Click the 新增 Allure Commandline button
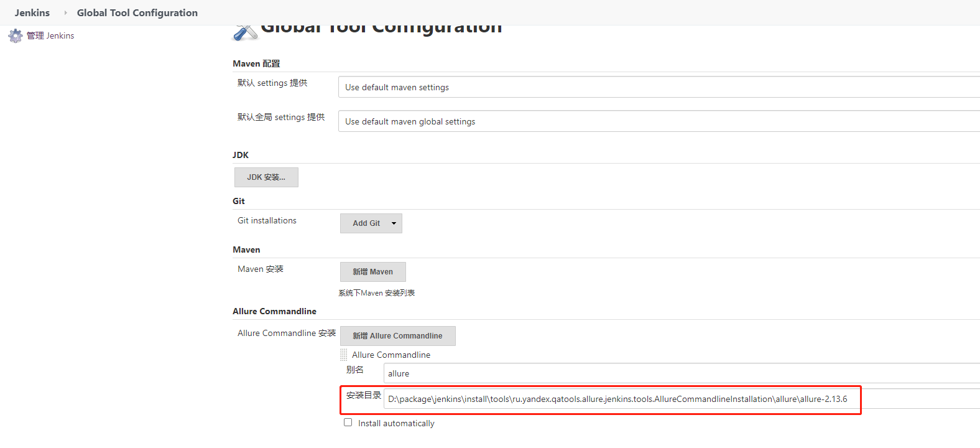 point(398,336)
